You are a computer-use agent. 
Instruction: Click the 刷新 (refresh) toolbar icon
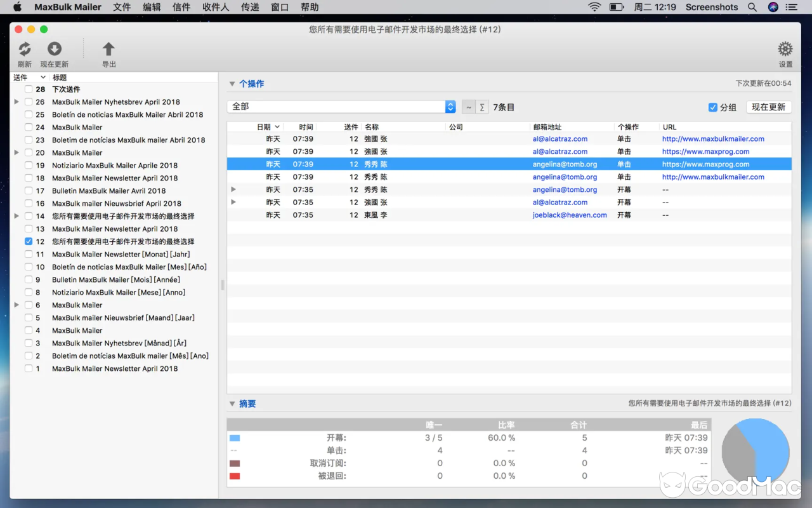[x=24, y=49]
